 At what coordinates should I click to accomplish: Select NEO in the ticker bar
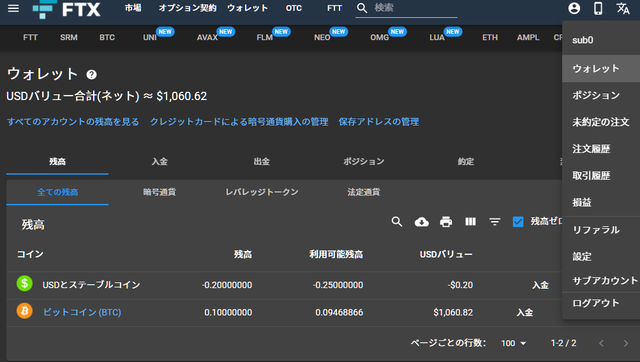click(x=322, y=37)
